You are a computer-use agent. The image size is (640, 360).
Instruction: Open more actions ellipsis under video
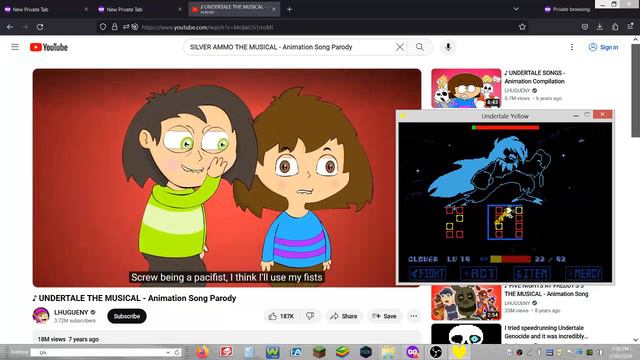414,316
